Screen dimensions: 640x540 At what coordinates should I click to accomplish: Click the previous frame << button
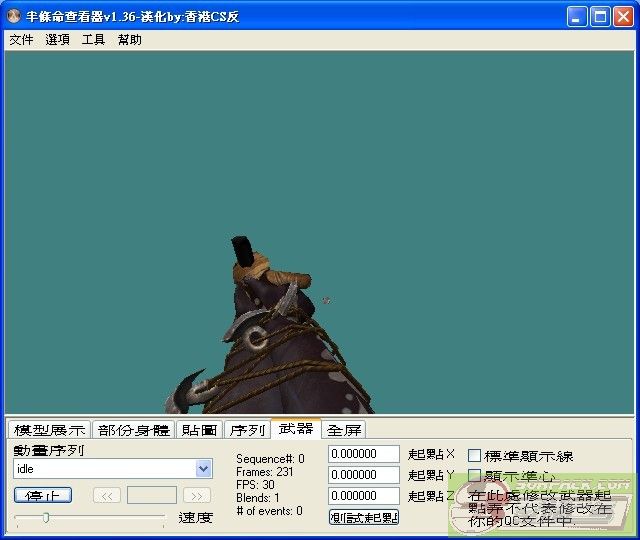pos(107,495)
